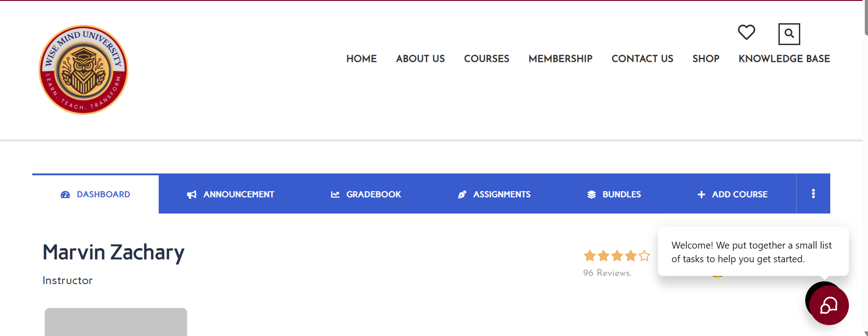Image resolution: width=868 pixels, height=336 pixels.
Task: Open the Contact Us link
Action: pyautogui.click(x=642, y=59)
